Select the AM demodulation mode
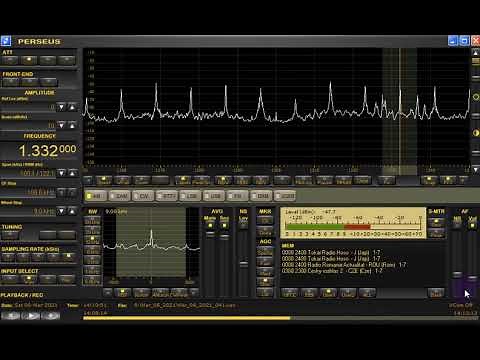 (x=96, y=196)
